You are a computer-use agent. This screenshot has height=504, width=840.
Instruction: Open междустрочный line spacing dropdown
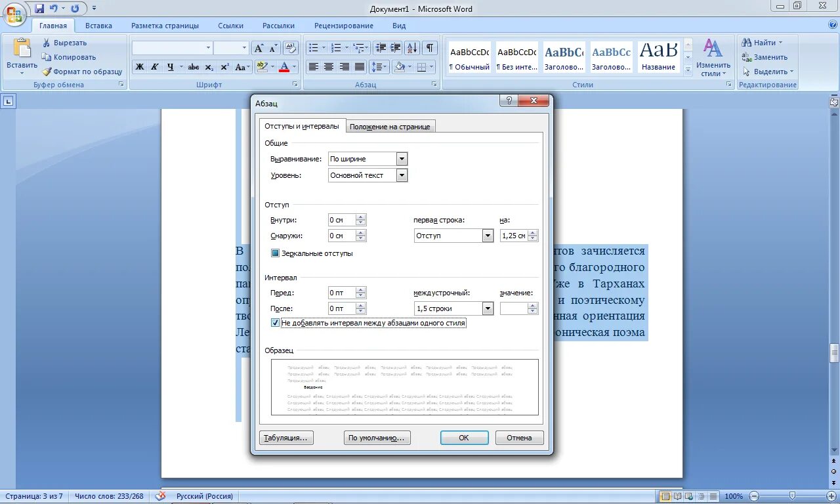coord(488,308)
